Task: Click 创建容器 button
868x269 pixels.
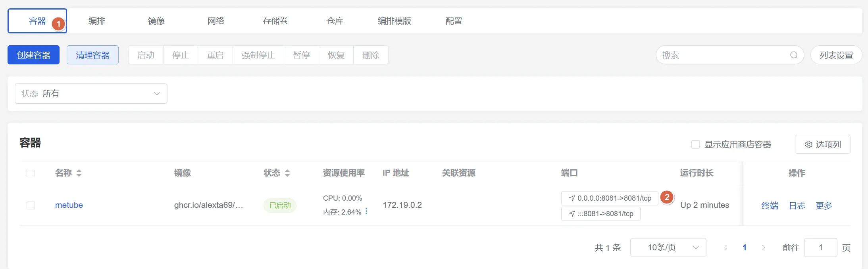Action: [x=33, y=55]
